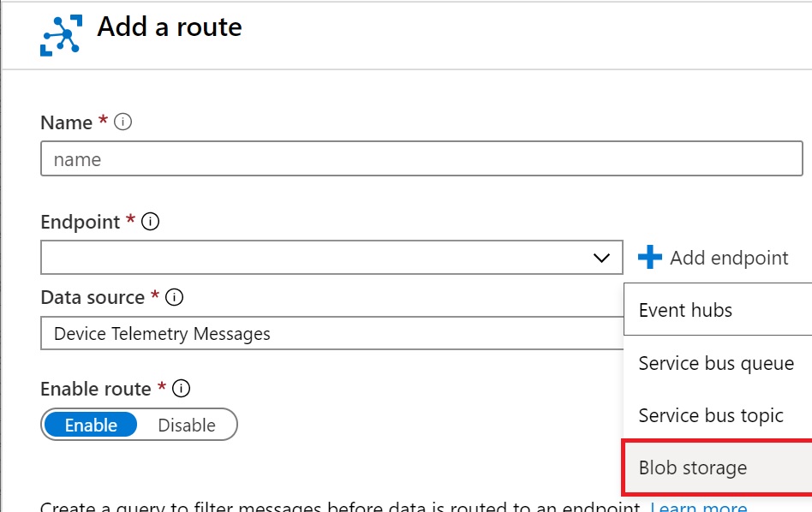Image resolution: width=812 pixels, height=512 pixels.
Task: Click the IoT Hub route icon beside title
Action: coord(61,35)
